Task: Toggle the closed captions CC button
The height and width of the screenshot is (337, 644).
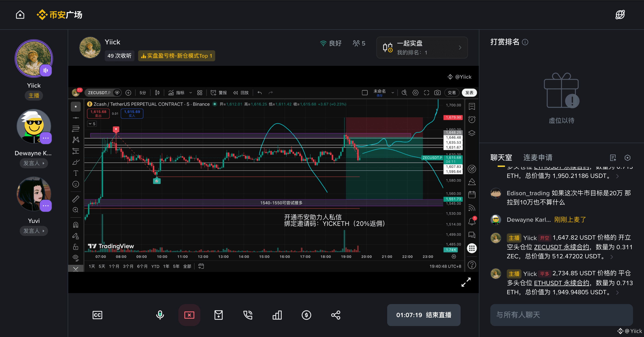Action: click(x=97, y=315)
